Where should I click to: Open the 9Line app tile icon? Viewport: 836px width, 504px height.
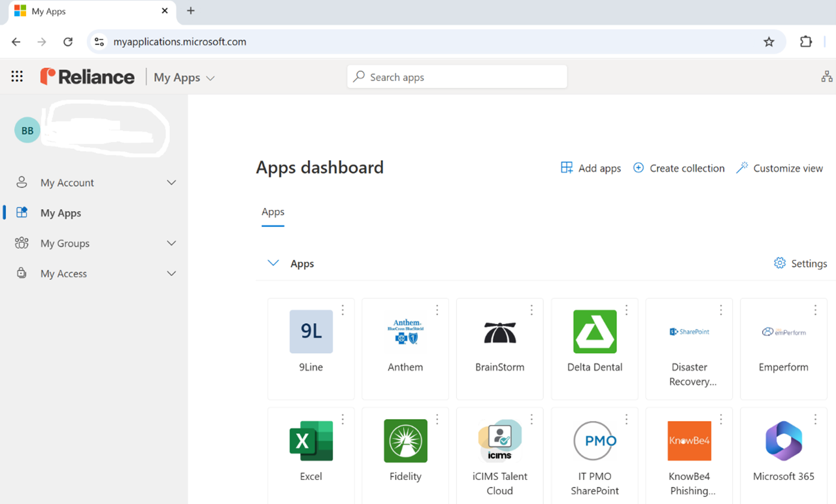coord(311,331)
